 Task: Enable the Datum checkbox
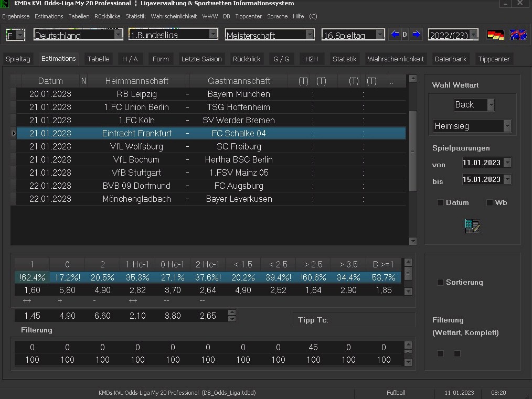[x=440, y=203]
